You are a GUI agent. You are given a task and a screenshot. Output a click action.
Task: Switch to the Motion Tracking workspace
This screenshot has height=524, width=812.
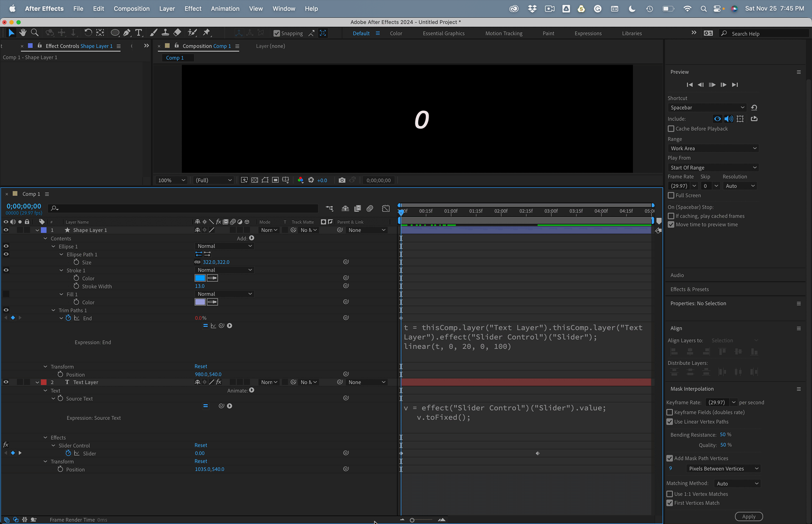[504, 33]
